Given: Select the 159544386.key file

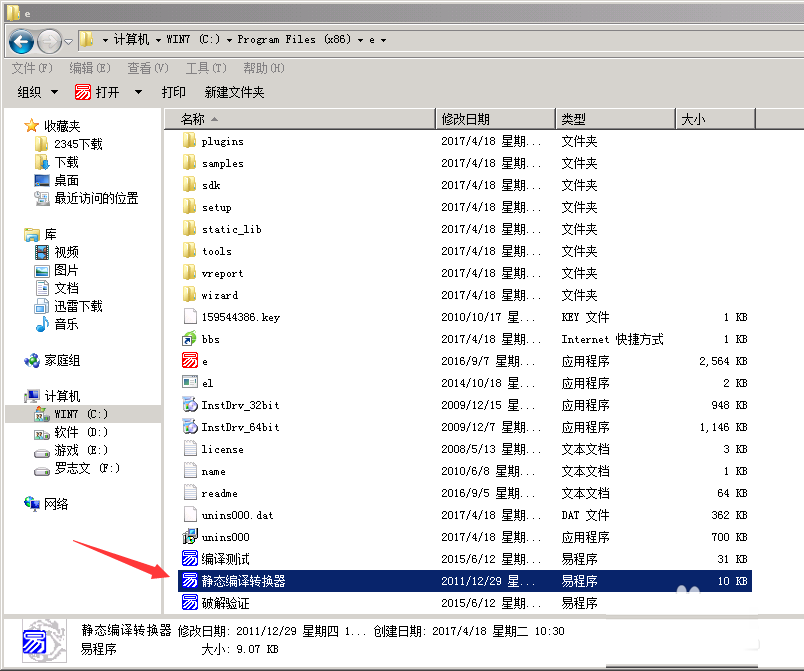Looking at the screenshot, I should (240, 317).
